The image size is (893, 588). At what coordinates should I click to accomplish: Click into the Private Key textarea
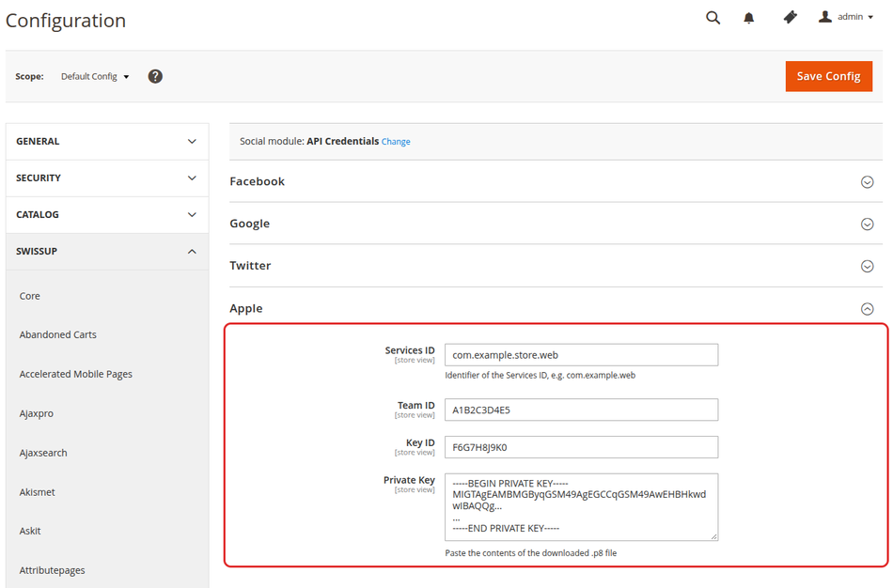coord(581,506)
